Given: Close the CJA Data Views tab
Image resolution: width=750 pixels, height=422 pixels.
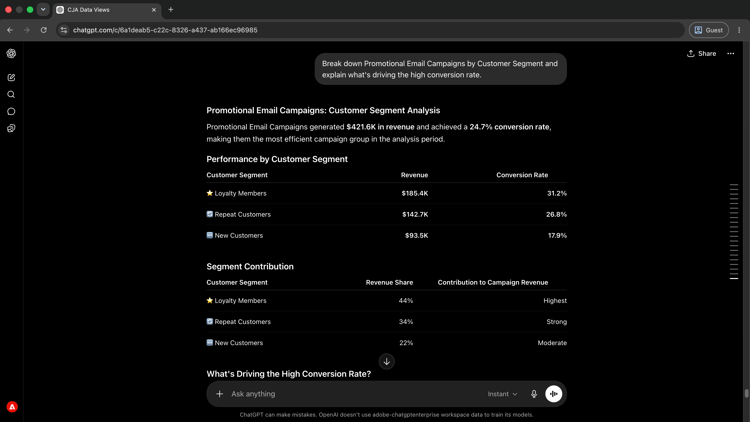Looking at the screenshot, I should click(x=154, y=10).
